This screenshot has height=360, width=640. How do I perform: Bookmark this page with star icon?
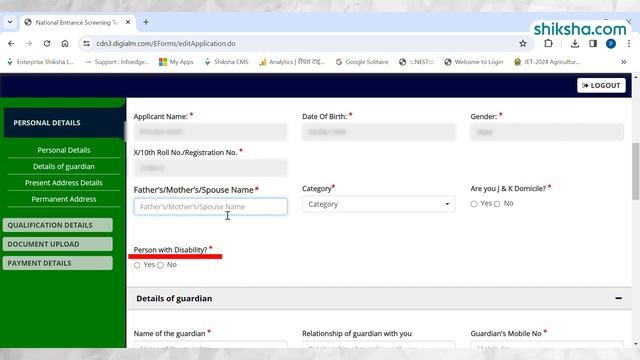click(523, 43)
